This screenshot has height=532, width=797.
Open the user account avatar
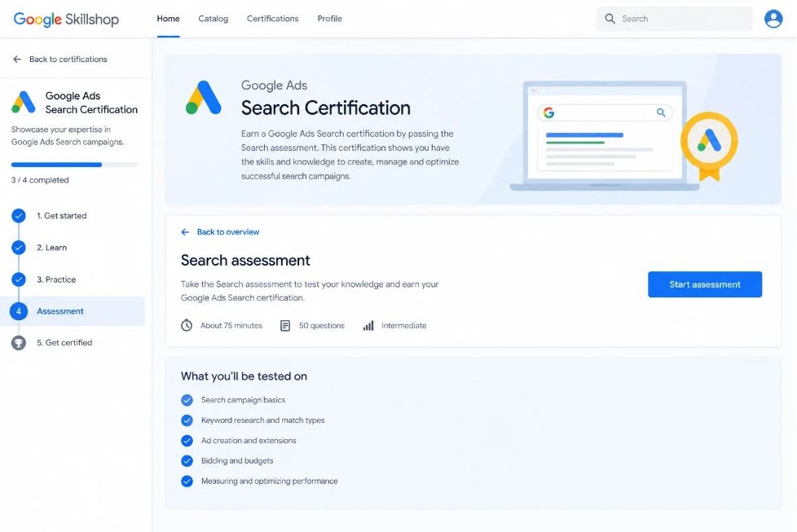click(773, 19)
